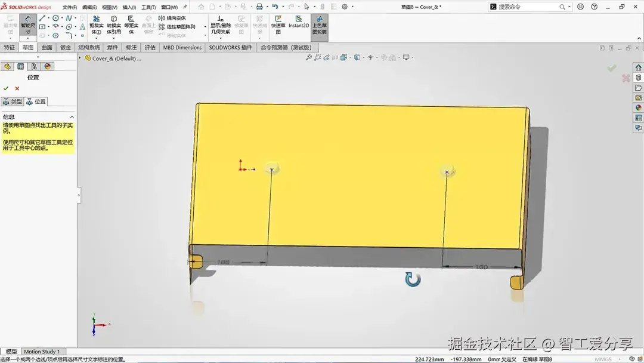644x363 pixels.
Task: Click Rapid Sketch (快速草图) tool
Action: [x=278, y=25]
